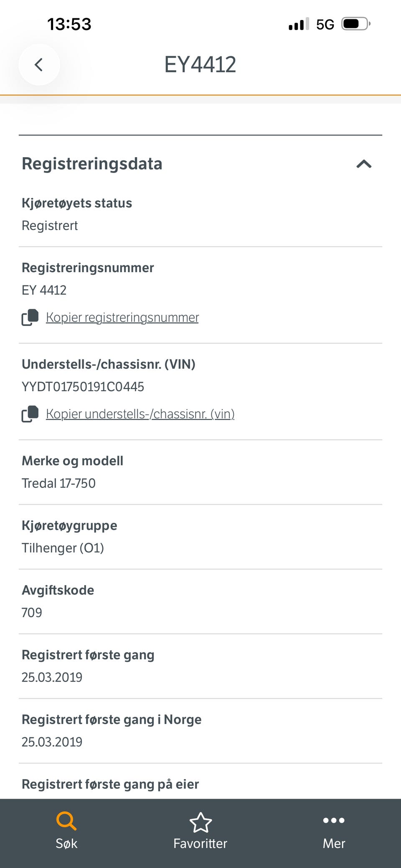Tap the Registreringsdata section heading
This screenshot has height=868, width=401.
pos(92,164)
